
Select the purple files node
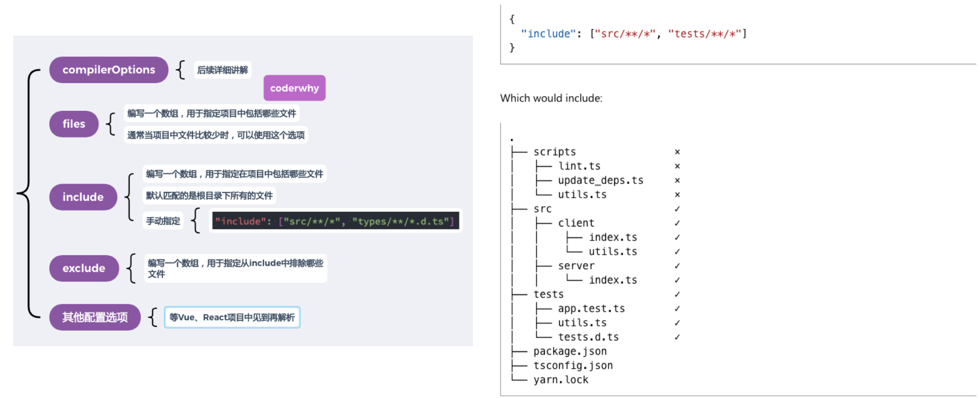(x=74, y=124)
